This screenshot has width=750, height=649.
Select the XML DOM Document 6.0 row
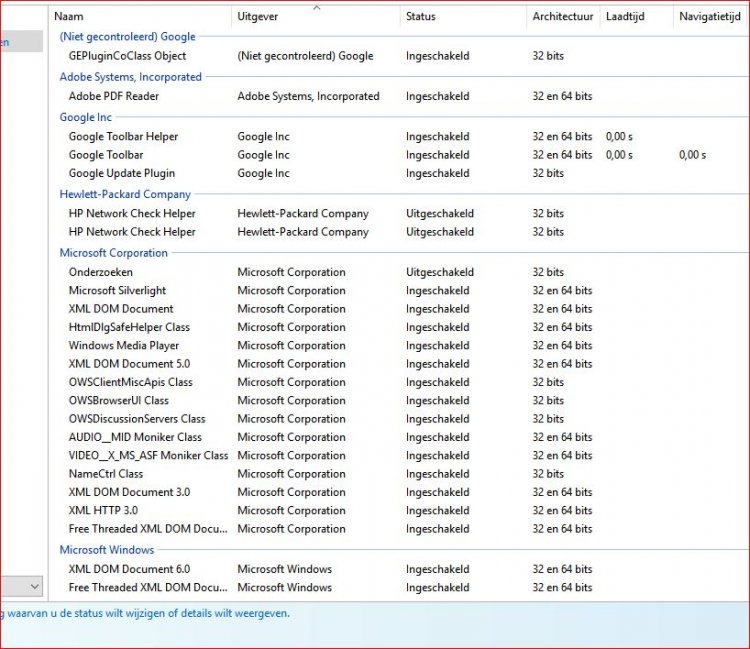(x=129, y=569)
